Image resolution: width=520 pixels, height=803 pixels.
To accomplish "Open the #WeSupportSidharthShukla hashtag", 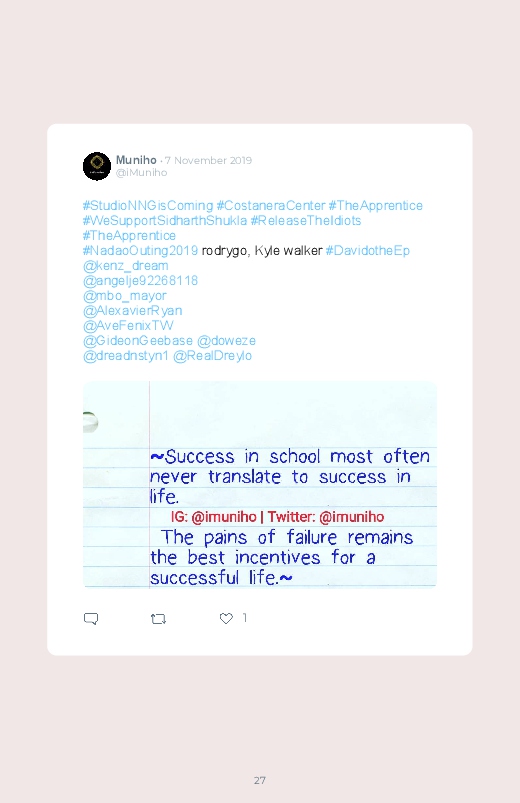I will point(165,221).
